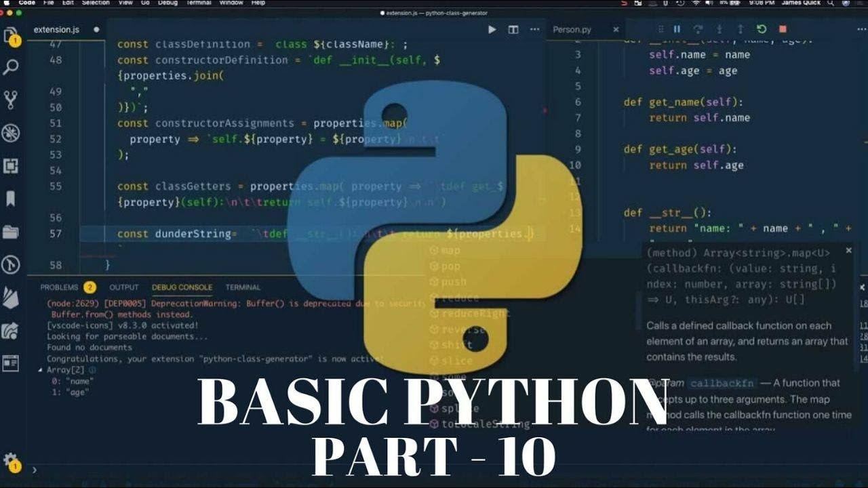Open the preview window icon in activity bar
Screen dimensions: 868x488
[11, 364]
